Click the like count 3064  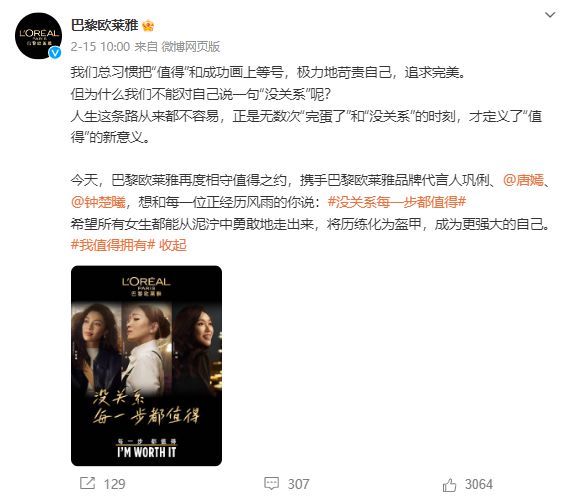click(479, 484)
